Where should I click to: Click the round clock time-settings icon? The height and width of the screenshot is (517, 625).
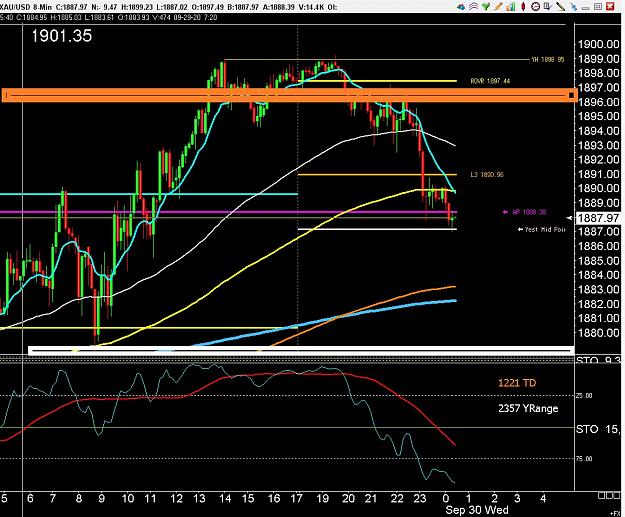(x=535, y=6)
